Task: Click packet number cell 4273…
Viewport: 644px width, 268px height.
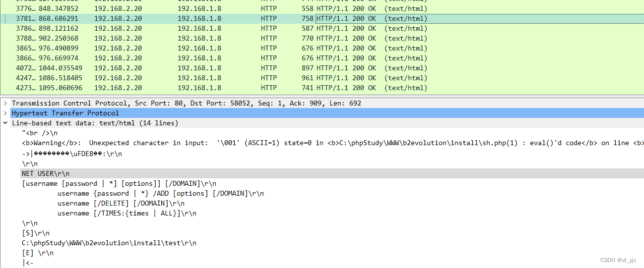Action: pyautogui.click(x=25, y=88)
